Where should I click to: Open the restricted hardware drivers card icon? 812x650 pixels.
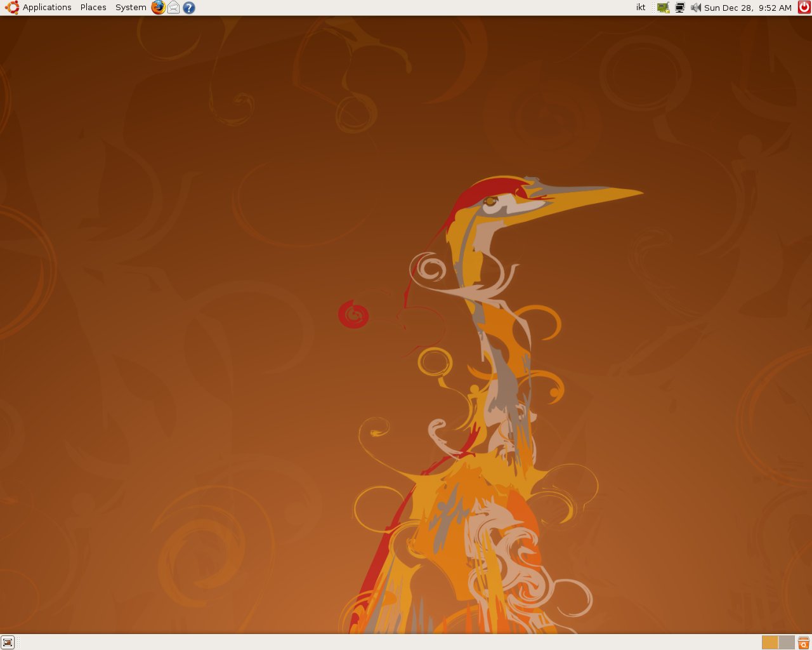point(663,8)
